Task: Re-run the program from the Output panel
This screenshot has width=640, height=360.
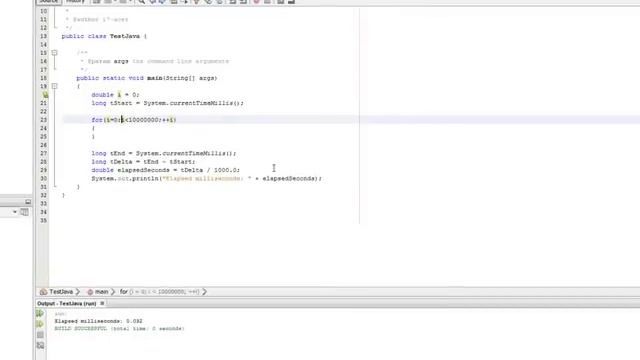Action: click(40, 313)
